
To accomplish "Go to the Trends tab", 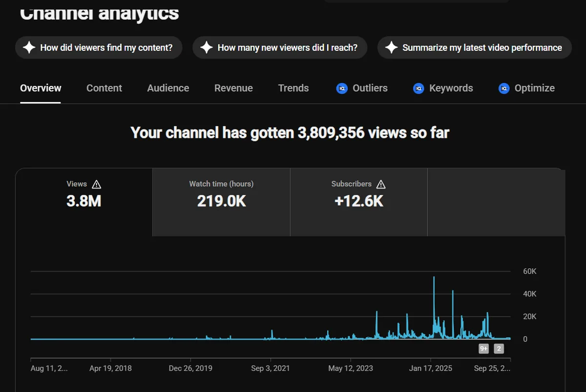I will [x=293, y=88].
